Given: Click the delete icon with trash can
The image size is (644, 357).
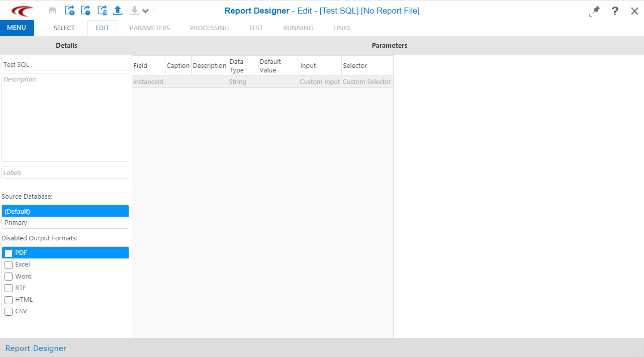Looking at the screenshot, I should coord(102,10).
